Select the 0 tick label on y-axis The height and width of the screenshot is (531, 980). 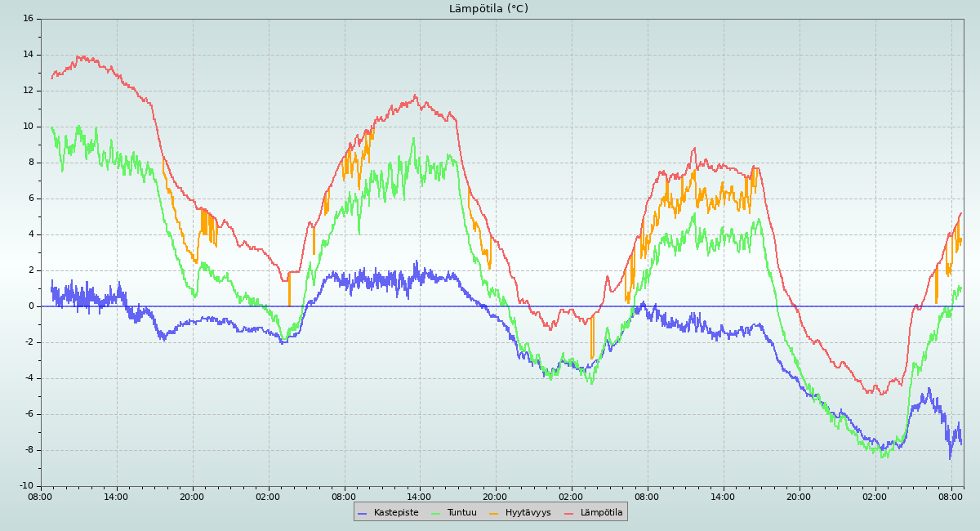pyautogui.click(x=30, y=306)
